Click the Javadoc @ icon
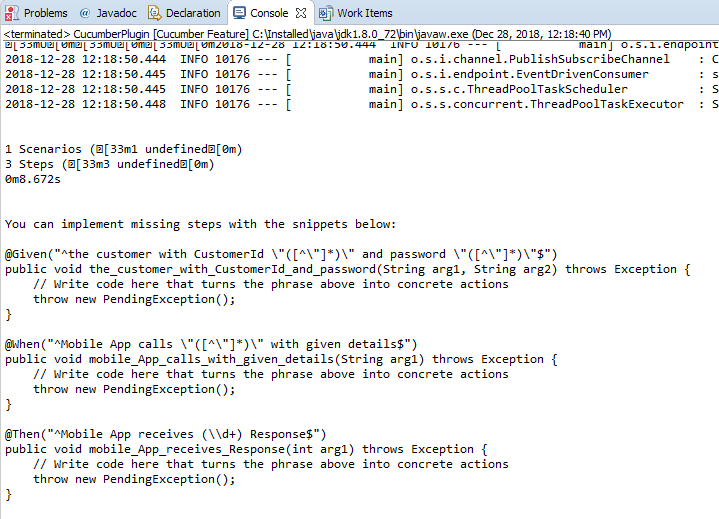Image resolution: width=719 pixels, height=519 pixels. [x=85, y=13]
